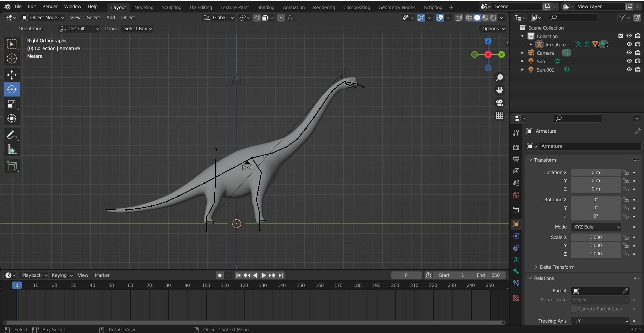Open the Bone properties tab
This screenshot has width=644, height=333.
pyautogui.click(x=516, y=272)
